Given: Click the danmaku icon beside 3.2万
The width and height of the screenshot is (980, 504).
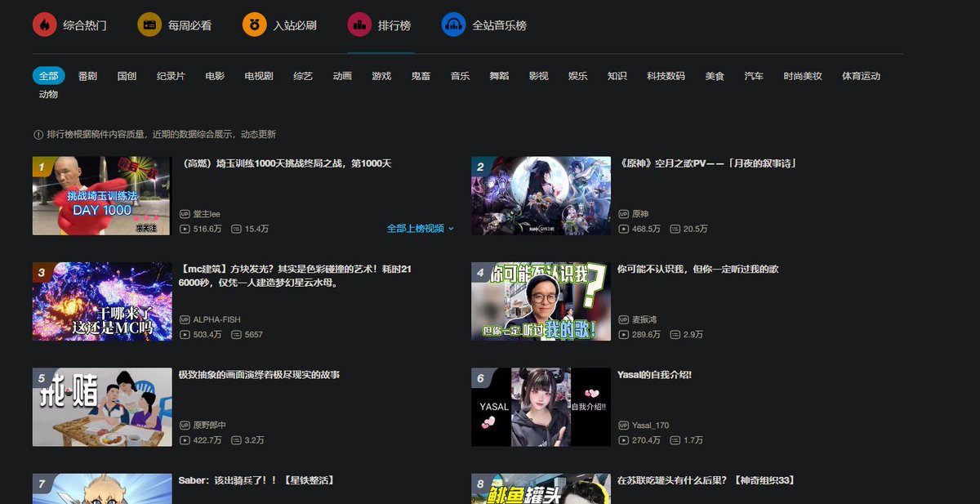Looking at the screenshot, I should click(236, 440).
